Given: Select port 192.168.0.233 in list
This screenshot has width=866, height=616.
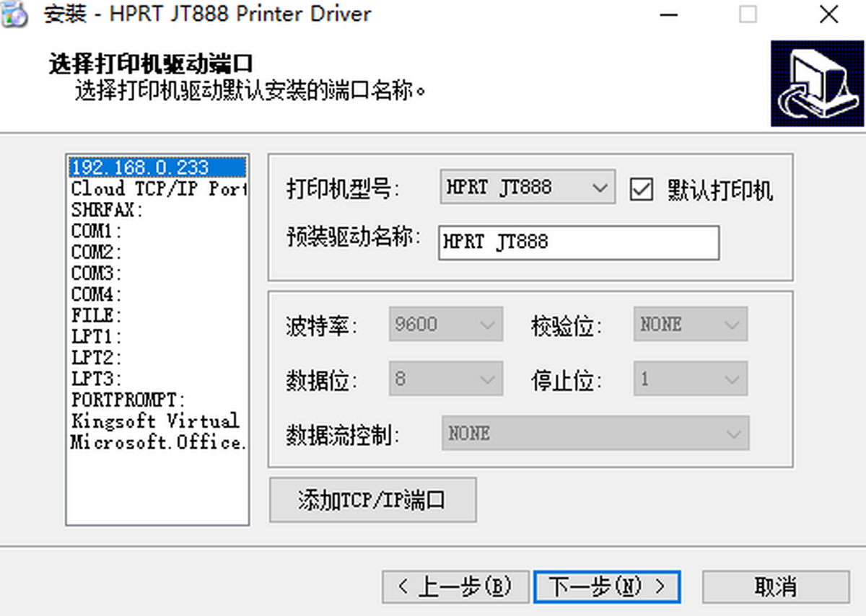Looking at the screenshot, I should click(x=157, y=167).
